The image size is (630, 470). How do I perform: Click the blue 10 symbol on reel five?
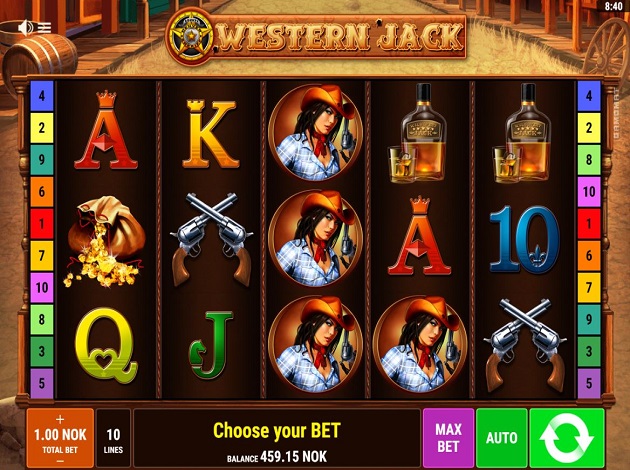coord(524,239)
